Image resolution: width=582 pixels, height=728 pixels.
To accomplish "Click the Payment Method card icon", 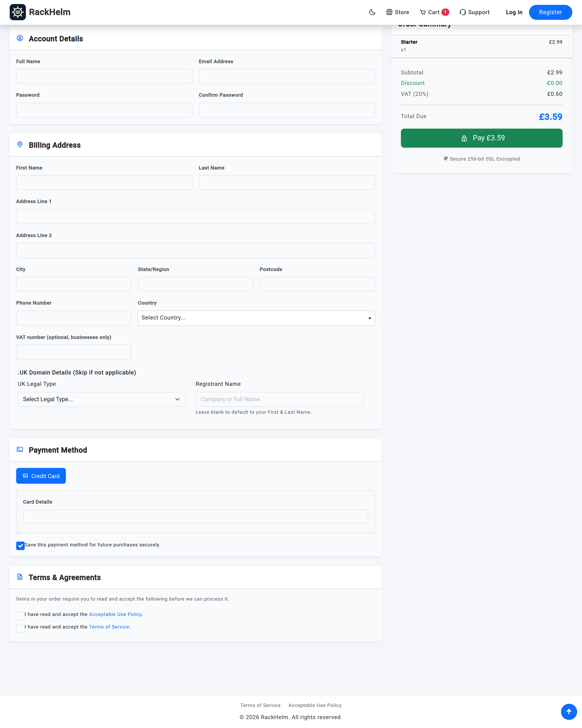I will pyautogui.click(x=20, y=449).
